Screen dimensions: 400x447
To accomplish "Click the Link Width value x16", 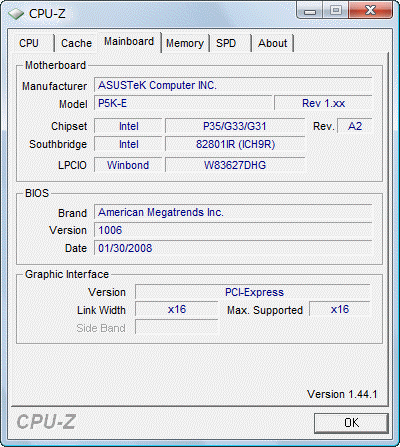I will pos(177,310).
